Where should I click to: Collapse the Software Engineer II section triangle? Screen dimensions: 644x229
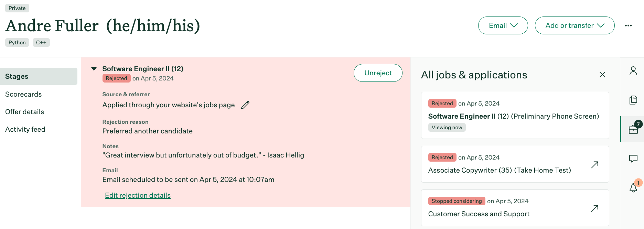coord(94,69)
